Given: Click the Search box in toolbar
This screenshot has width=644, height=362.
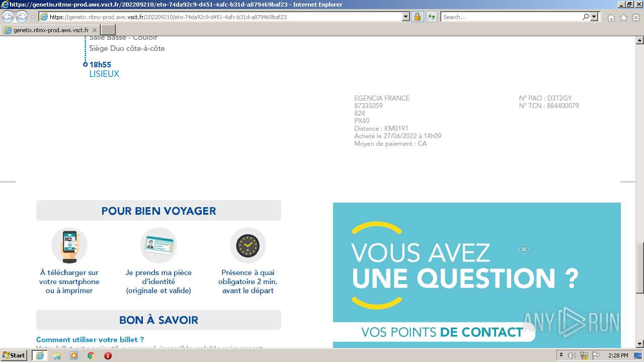Looking at the screenshot, I should [x=511, y=17].
